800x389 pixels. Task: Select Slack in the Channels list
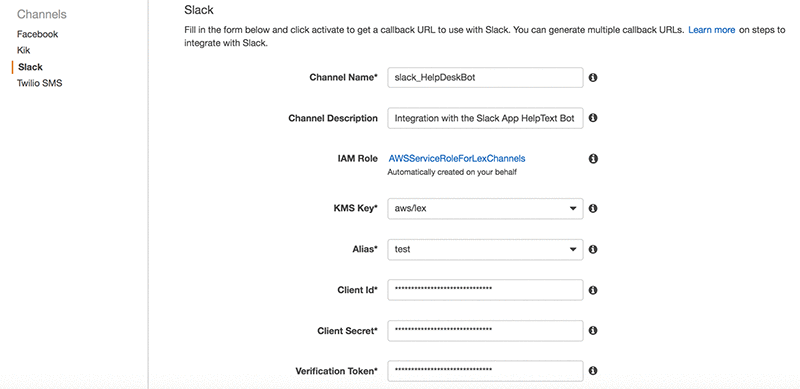pos(31,67)
